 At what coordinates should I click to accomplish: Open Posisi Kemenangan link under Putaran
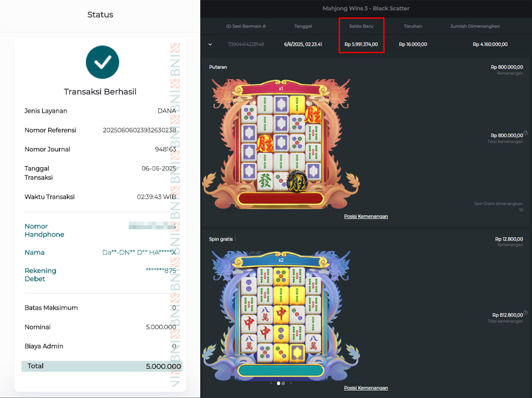366,216
